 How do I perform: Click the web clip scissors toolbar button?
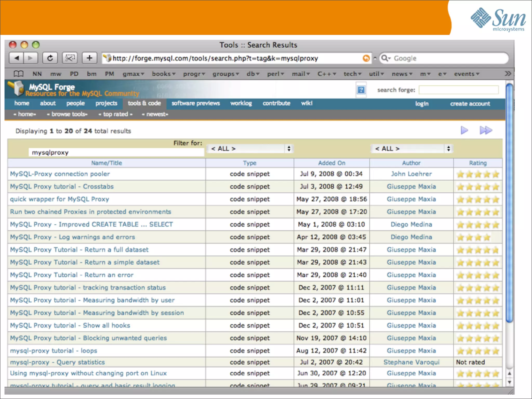point(70,58)
